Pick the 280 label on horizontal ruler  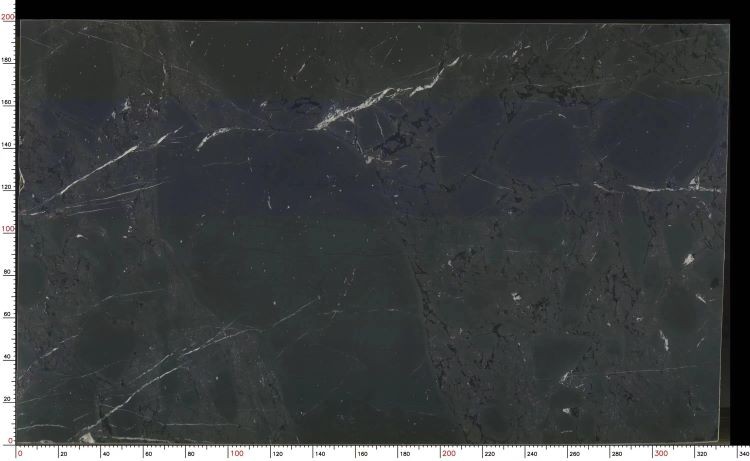click(617, 453)
